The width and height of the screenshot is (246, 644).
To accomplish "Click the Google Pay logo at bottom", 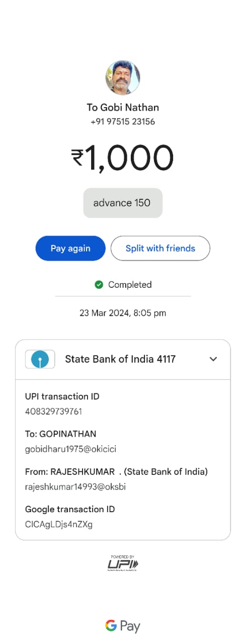I will click(x=123, y=626).
